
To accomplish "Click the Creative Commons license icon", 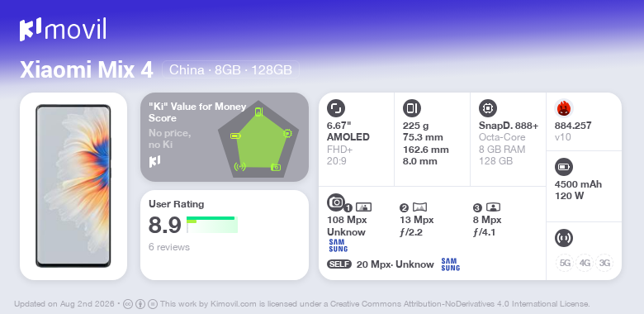I will (128, 304).
